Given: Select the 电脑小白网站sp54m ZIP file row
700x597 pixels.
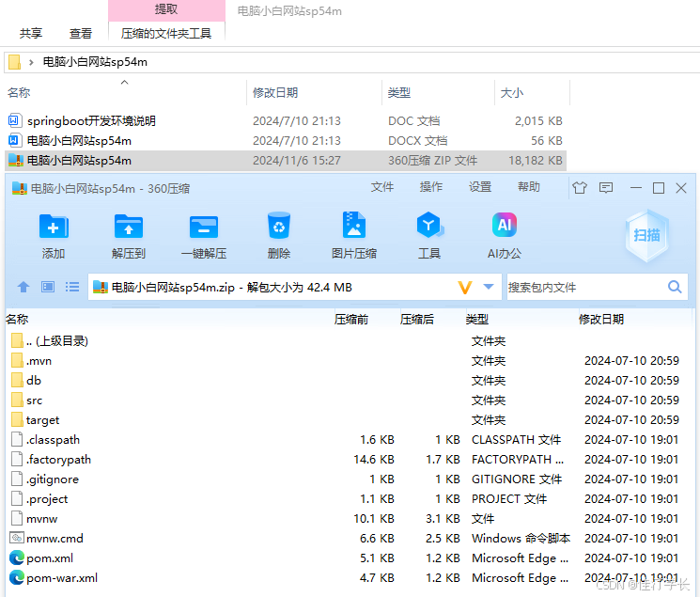Looking at the screenshot, I should tap(286, 161).
